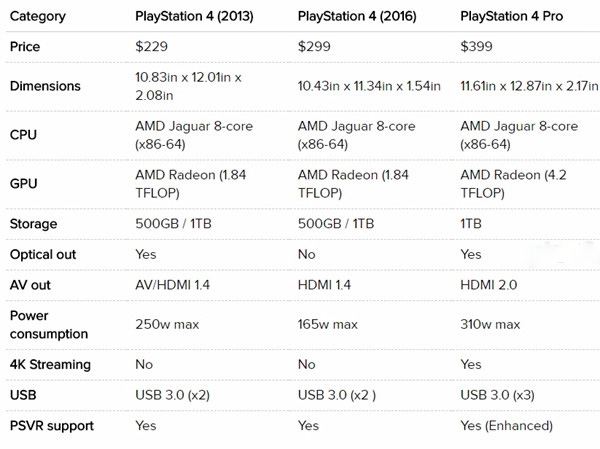This screenshot has width=600, height=449.
Task: Click the Category column header
Action: pos(36,16)
